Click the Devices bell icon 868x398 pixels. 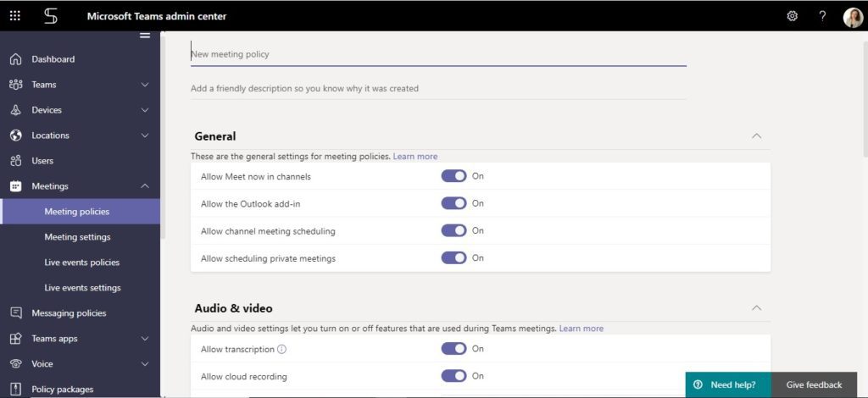(16, 110)
